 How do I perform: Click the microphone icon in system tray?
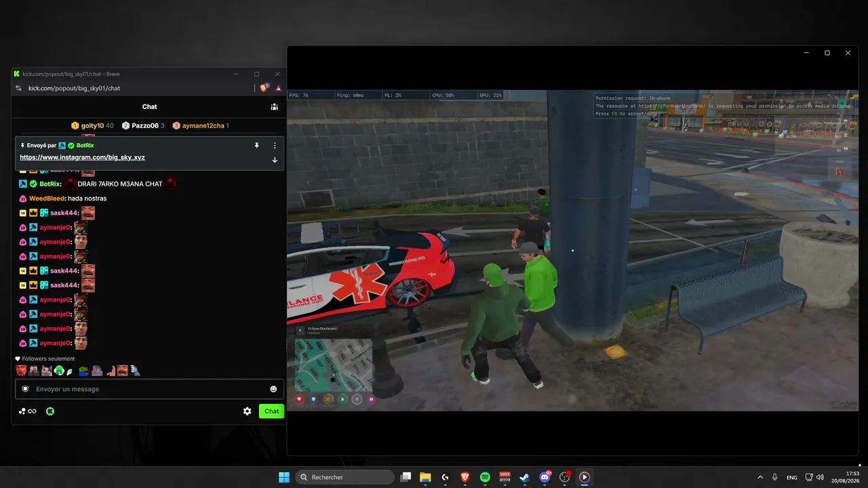pos(775,477)
